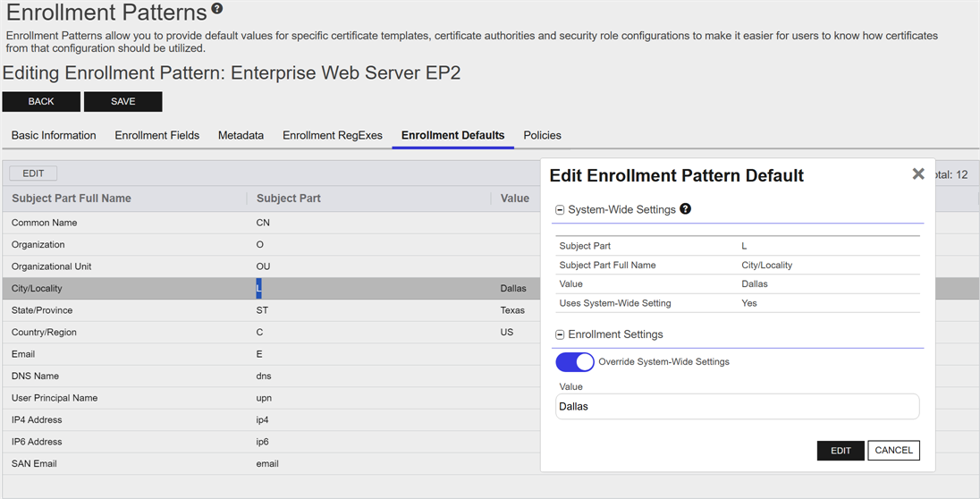
Task: Select the State/Province row
Action: click(41, 310)
